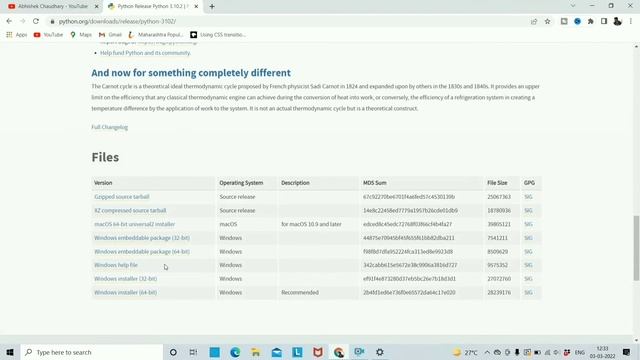Viewport: 640px width, 360px height.
Task: Open Maps bookmark
Action: point(81,35)
